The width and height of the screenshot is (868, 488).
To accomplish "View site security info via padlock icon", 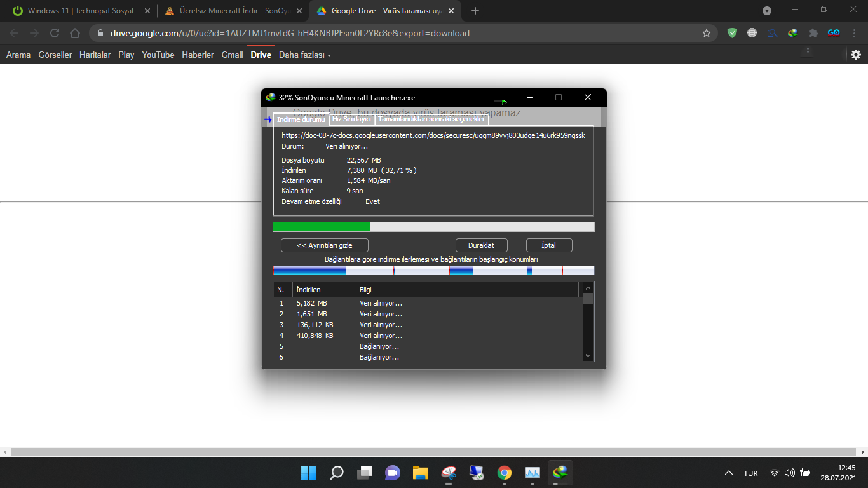I will coord(100,33).
